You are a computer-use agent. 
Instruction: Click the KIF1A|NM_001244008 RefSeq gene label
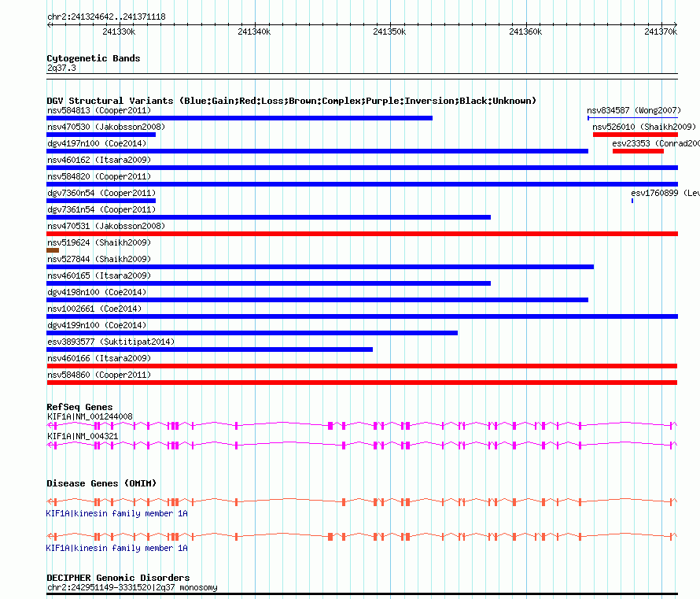click(x=90, y=416)
